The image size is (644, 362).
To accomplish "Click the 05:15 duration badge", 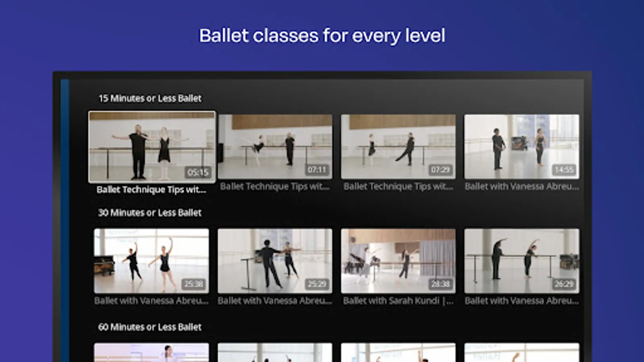I will coord(198,173).
